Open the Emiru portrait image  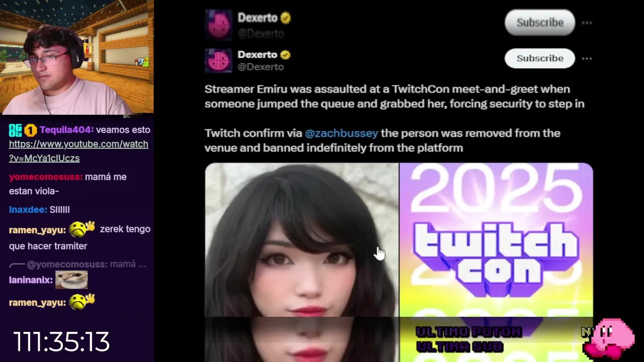[x=301, y=239]
